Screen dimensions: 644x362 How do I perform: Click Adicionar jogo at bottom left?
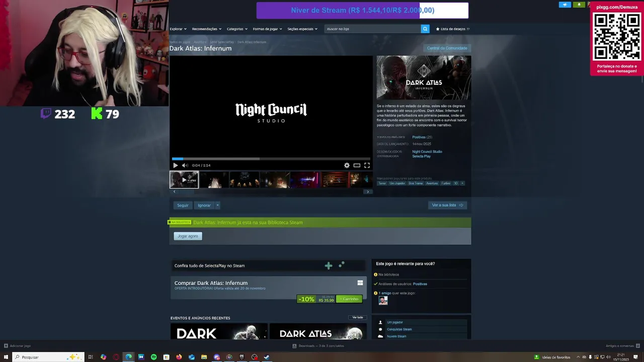point(17,346)
